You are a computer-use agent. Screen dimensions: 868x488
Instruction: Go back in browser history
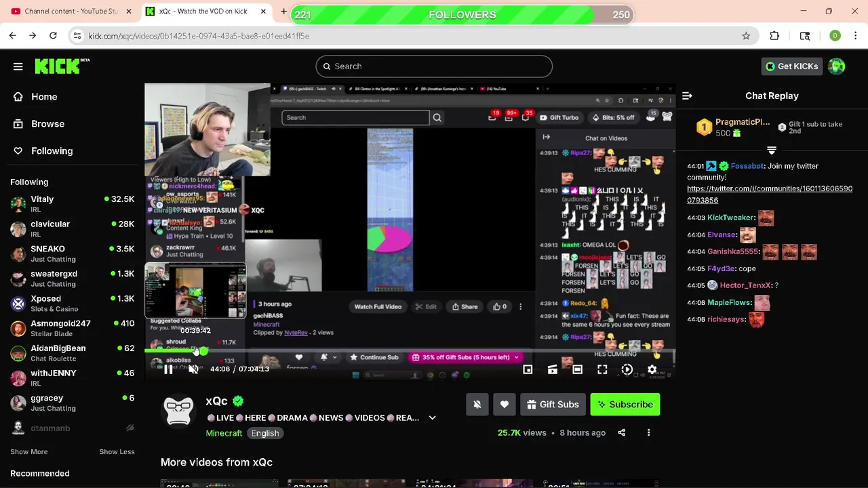click(x=13, y=36)
